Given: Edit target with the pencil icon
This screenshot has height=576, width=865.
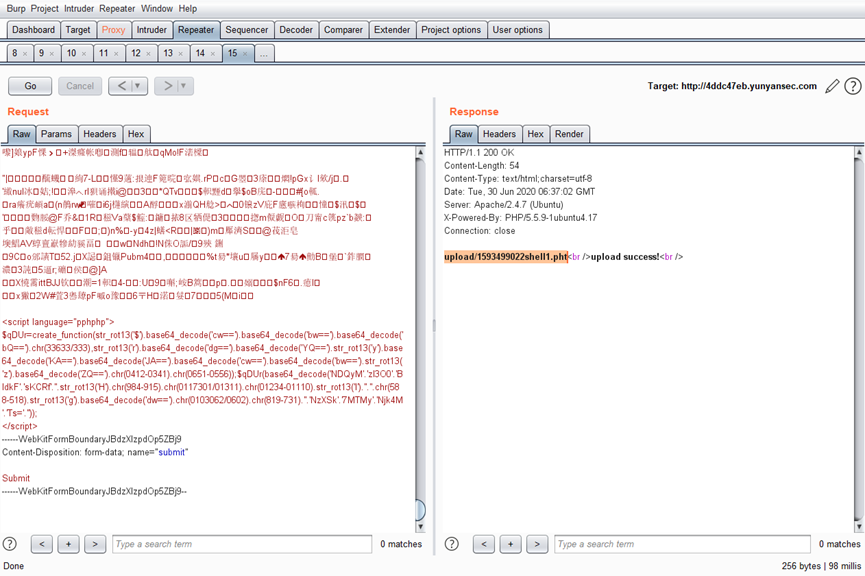Looking at the screenshot, I should click(x=832, y=86).
